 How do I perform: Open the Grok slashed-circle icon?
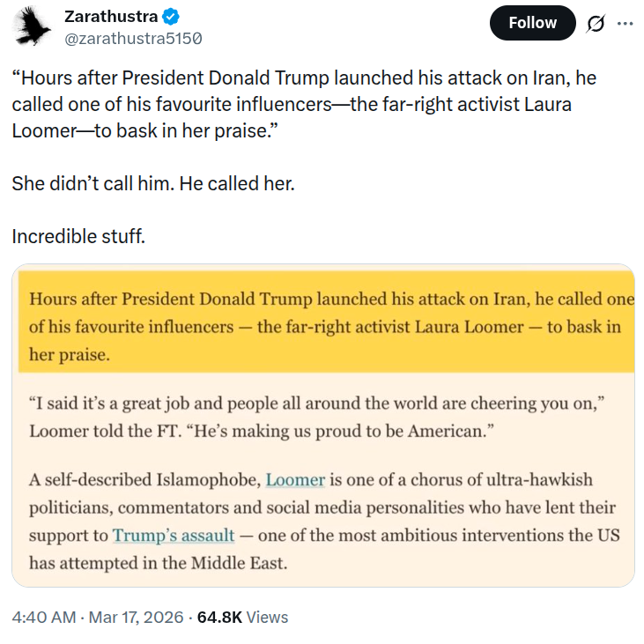point(596,23)
